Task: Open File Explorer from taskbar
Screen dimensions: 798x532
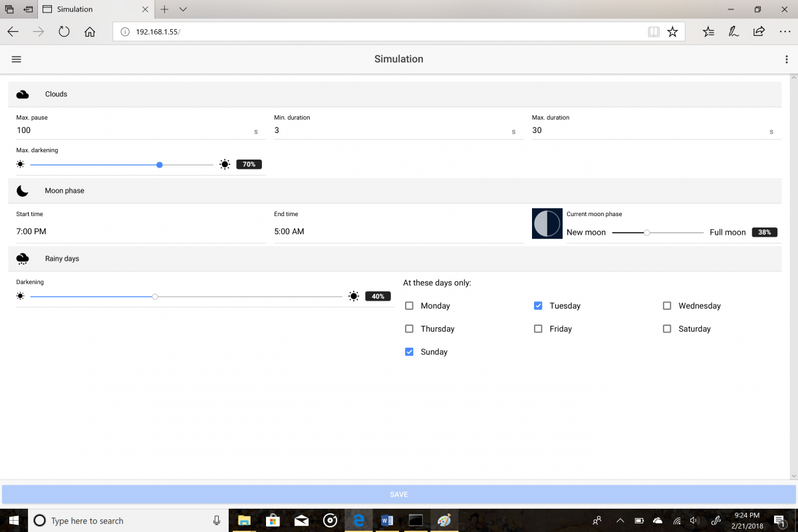Action: click(244, 521)
